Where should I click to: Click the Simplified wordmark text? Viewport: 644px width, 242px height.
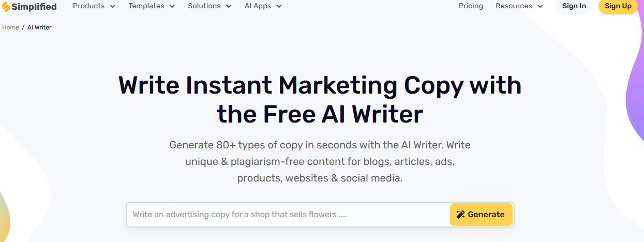34,7
